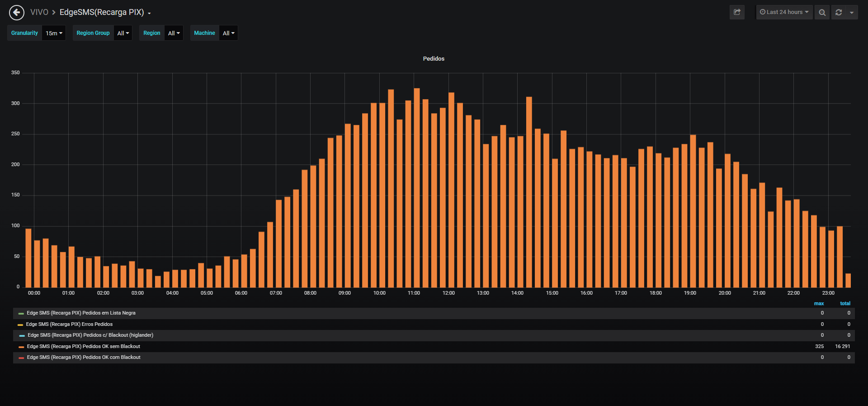Toggle the Erros Pedidos legend series
The image size is (868, 406).
69,325
